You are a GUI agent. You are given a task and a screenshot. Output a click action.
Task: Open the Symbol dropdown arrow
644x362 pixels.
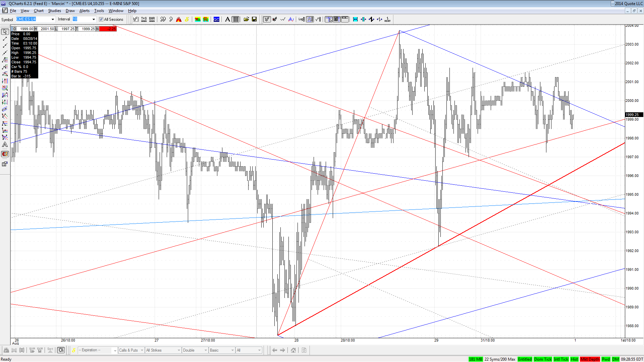pos(53,19)
